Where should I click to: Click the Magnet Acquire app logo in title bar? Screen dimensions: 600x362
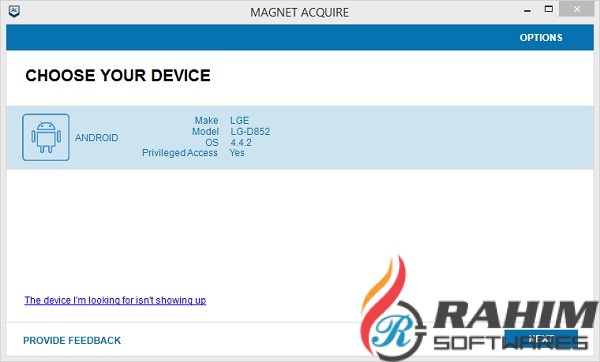coord(14,11)
